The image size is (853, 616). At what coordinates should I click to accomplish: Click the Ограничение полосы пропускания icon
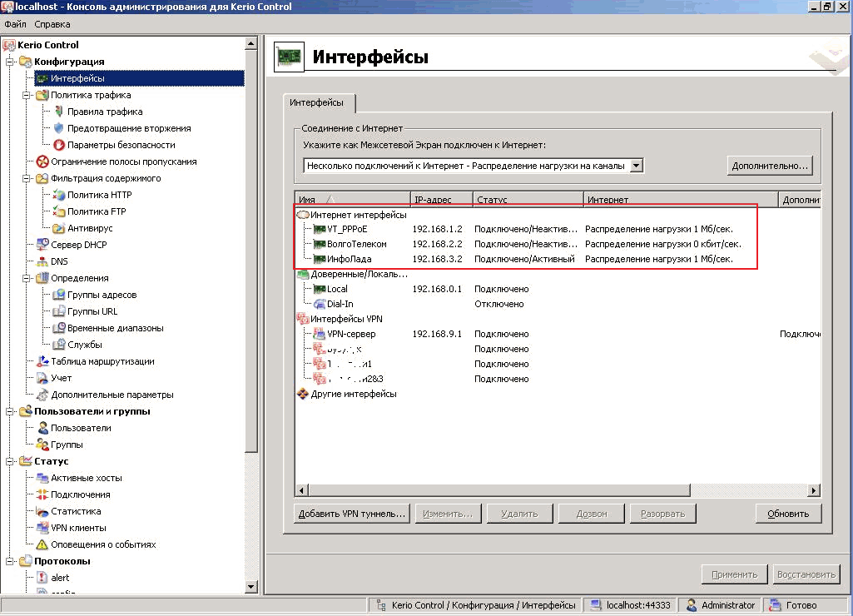[42, 161]
